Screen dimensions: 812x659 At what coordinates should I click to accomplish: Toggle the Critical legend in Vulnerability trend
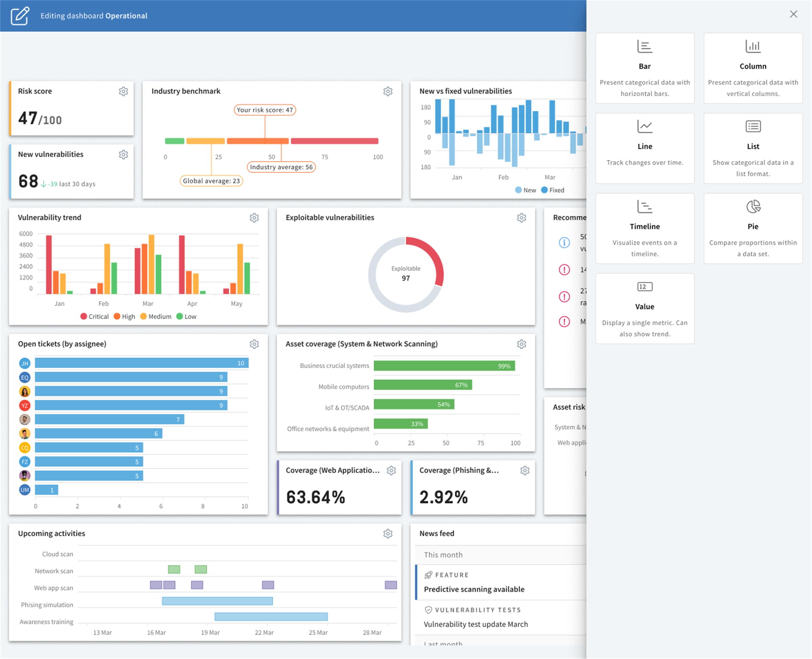[x=94, y=316]
